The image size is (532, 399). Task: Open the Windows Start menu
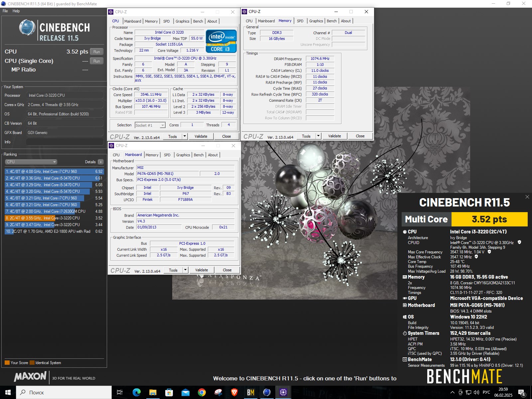(8, 392)
